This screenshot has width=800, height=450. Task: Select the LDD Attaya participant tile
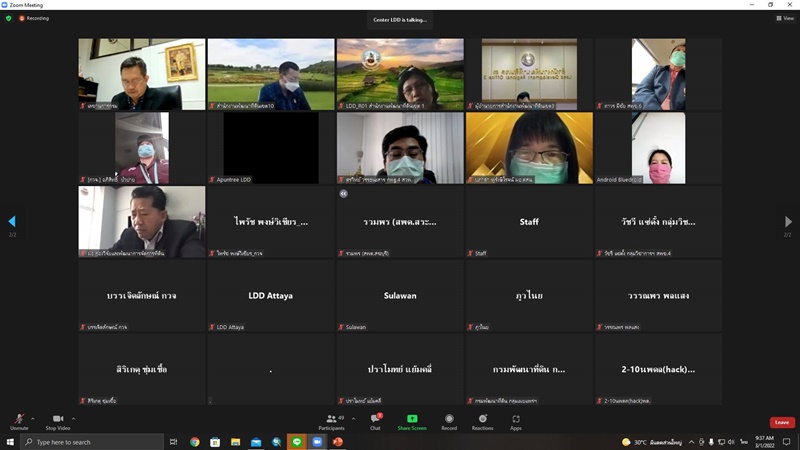tap(270, 295)
